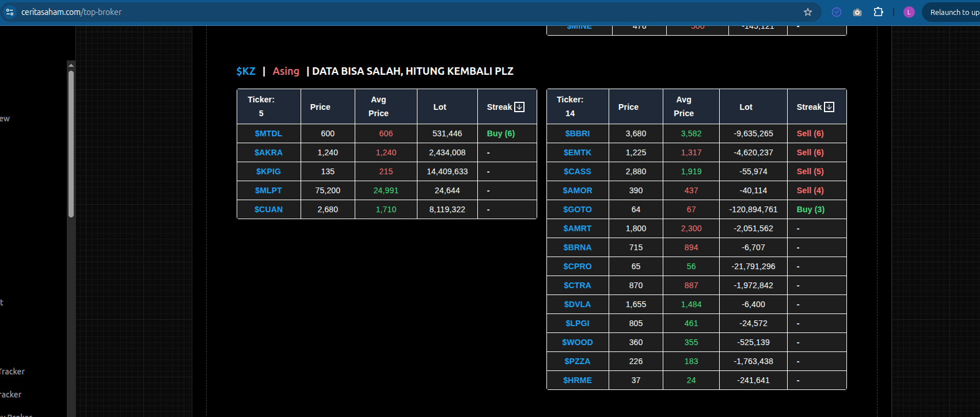This screenshot has height=417, width=980.
Task: Open the $KZ broker link
Action: click(x=246, y=71)
